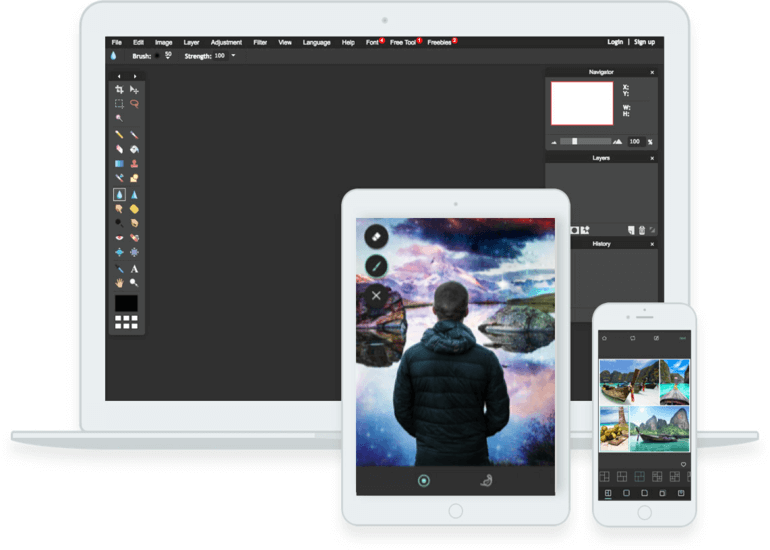Open the Strength value dropdown arrow
The width and height of the screenshot is (770, 550).
(x=234, y=56)
